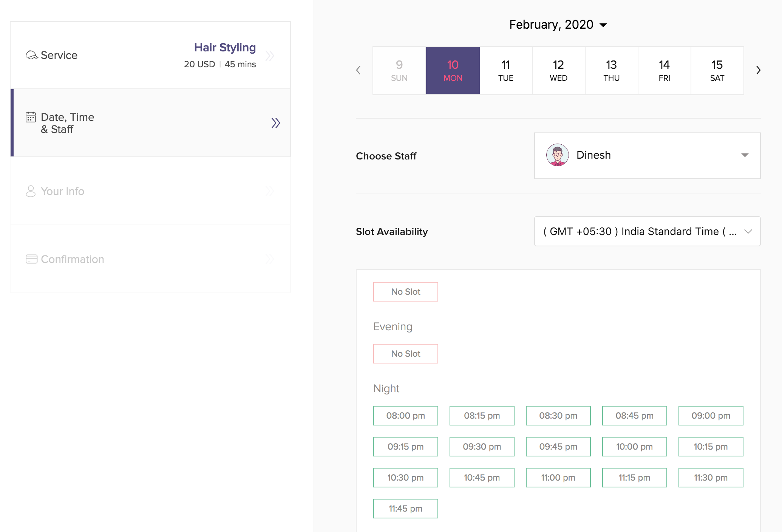Click the calendar icon beside Date, Time & Staff
The height and width of the screenshot is (532, 782).
coord(31,117)
